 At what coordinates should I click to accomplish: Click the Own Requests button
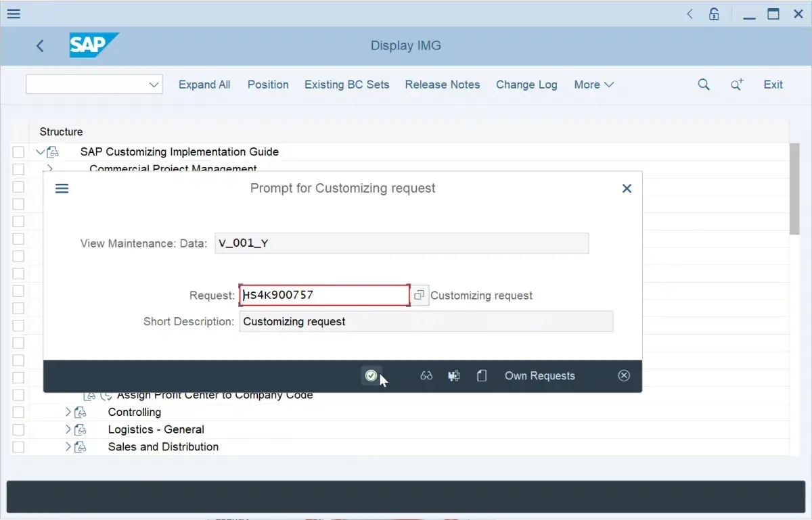(x=540, y=376)
